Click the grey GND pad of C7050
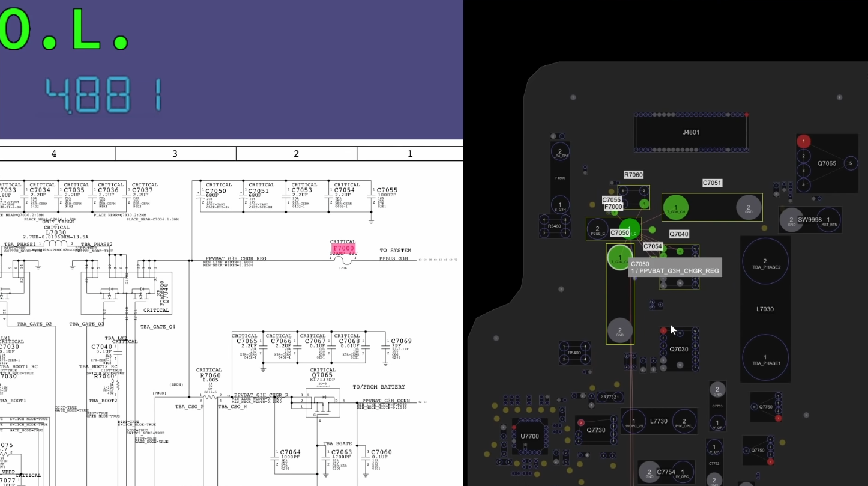 [620, 330]
